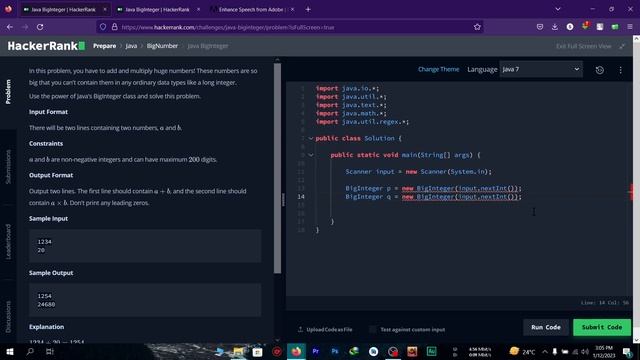Go to Java in the breadcrumb
Viewport: 640px width, 360px height.
click(131, 46)
